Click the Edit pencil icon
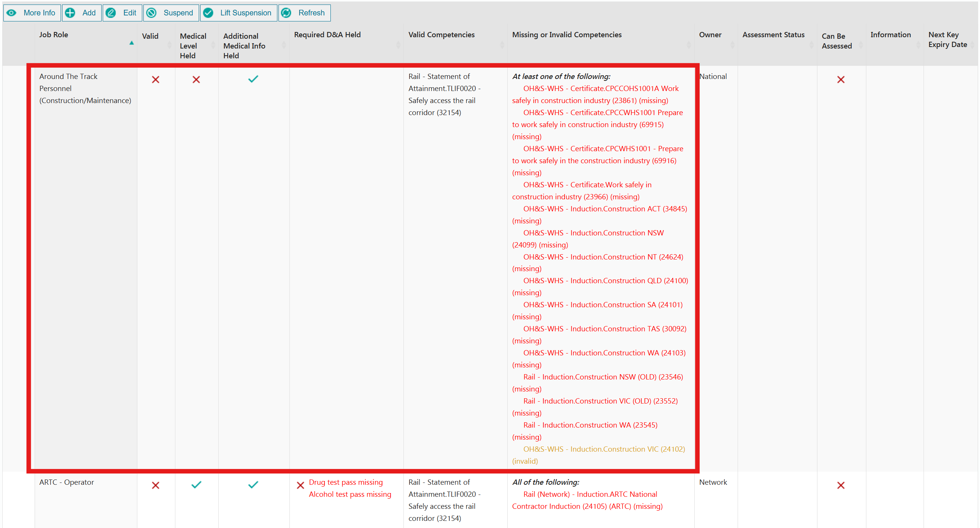The height and width of the screenshot is (528, 980). 111,13
